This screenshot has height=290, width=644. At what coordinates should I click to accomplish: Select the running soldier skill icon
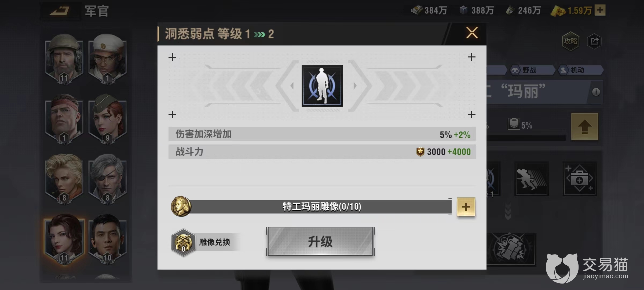coord(531,179)
